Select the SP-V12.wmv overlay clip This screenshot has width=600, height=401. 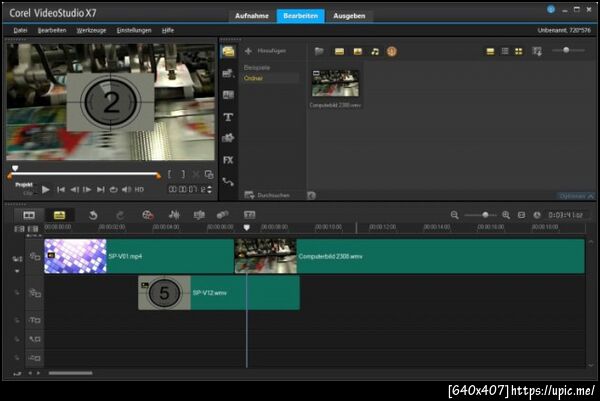(218, 293)
